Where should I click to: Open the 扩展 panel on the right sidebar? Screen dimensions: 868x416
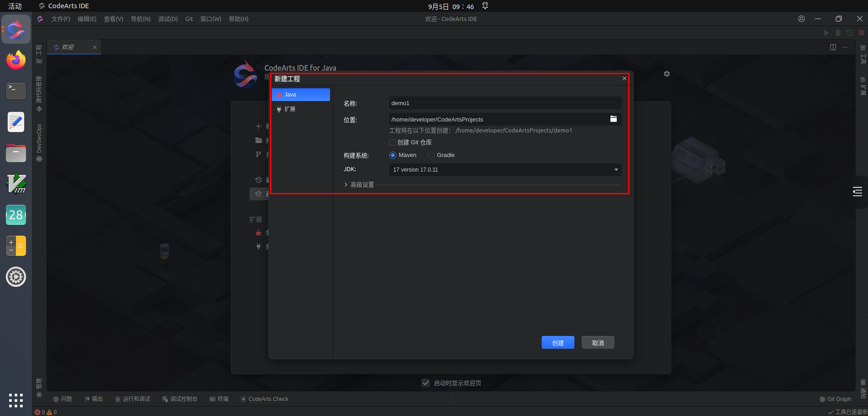863,86
